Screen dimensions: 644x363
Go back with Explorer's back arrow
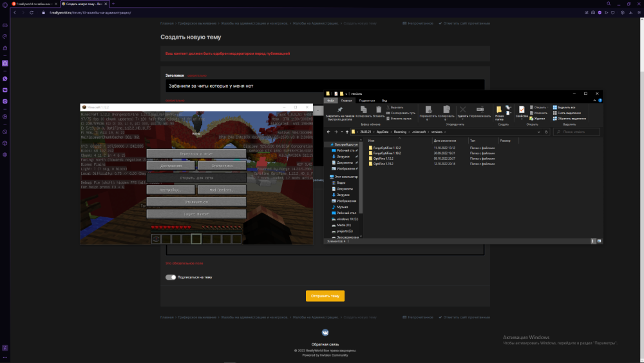[x=328, y=132]
